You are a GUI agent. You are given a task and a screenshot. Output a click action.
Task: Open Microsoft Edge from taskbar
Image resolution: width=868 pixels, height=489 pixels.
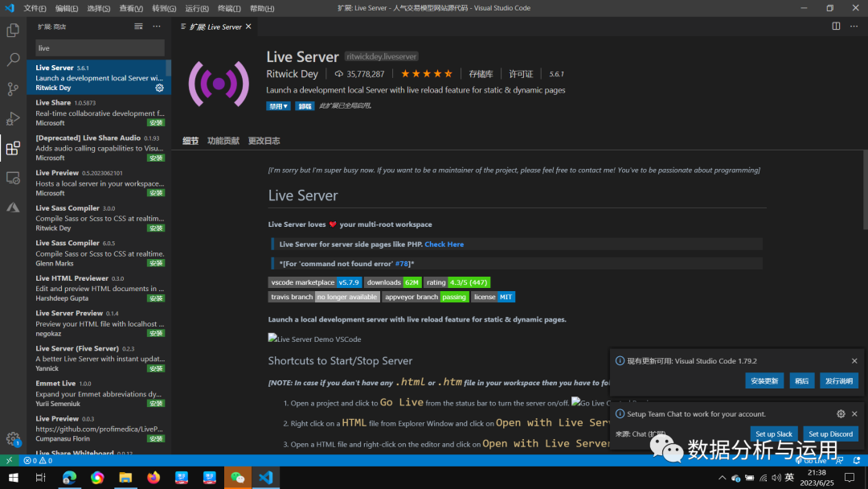tap(69, 478)
